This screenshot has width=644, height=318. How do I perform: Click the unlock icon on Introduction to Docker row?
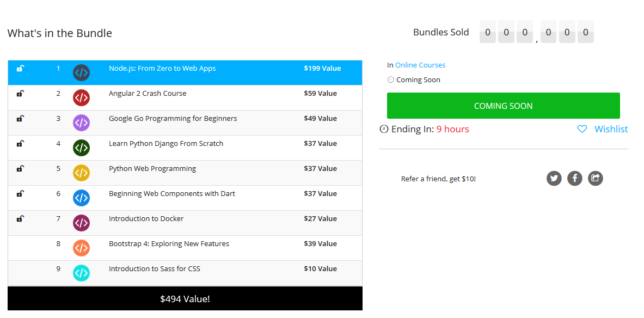click(x=20, y=219)
